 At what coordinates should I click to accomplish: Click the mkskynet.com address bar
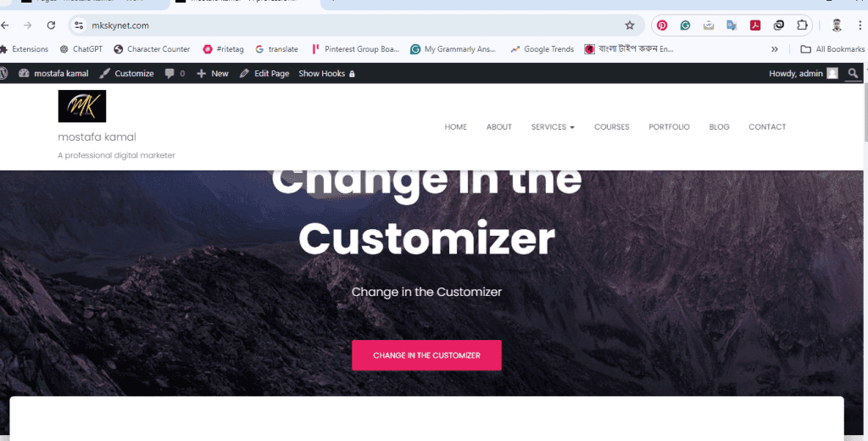click(354, 25)
